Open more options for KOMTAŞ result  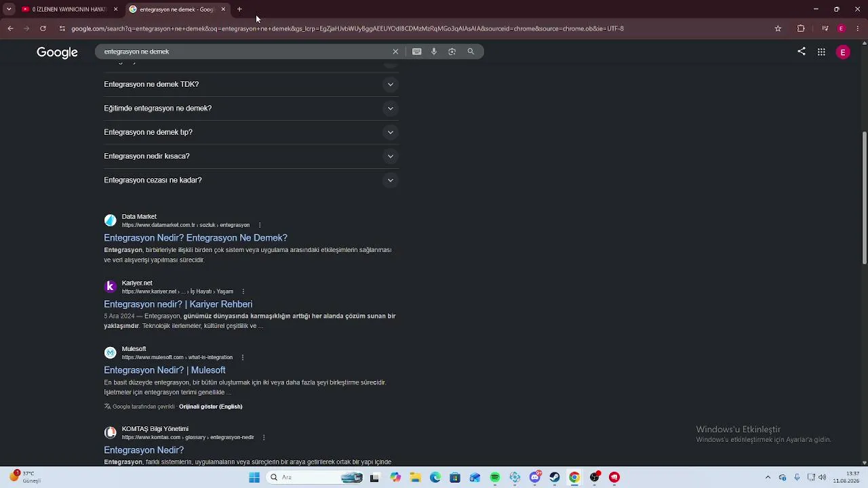click(x=264, y=437)
